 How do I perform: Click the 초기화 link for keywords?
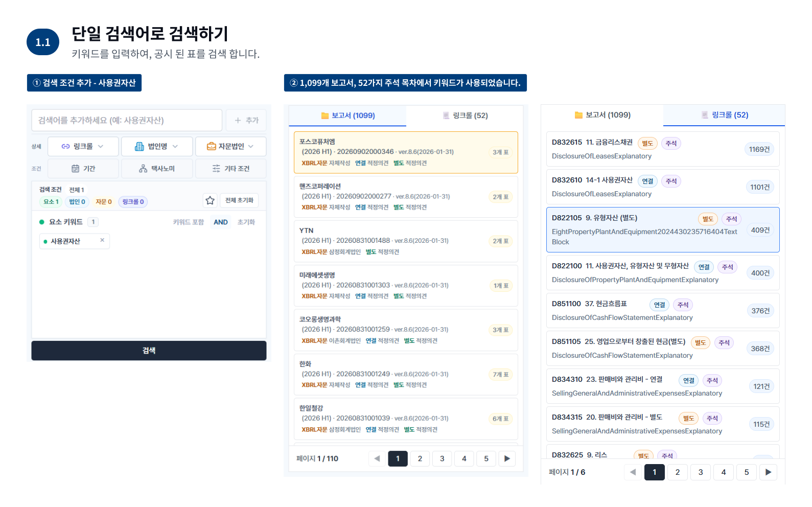(246, 222)
